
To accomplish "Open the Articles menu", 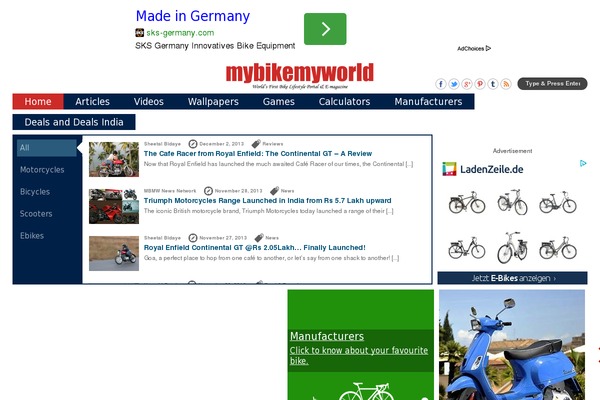I will coord(92,101).
